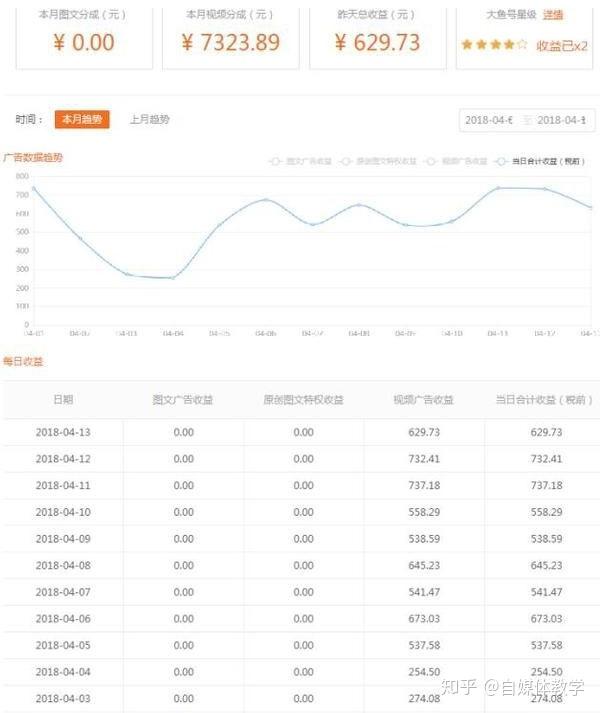The width and height of the screenshot is (600, 713).
Task: Toggle the 视频广告收益 legend series
Action: click(455, 161)
